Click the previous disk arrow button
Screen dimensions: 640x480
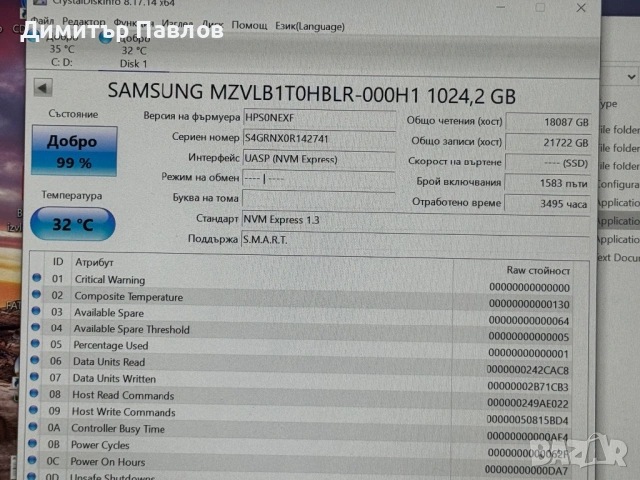click(43, 88)
